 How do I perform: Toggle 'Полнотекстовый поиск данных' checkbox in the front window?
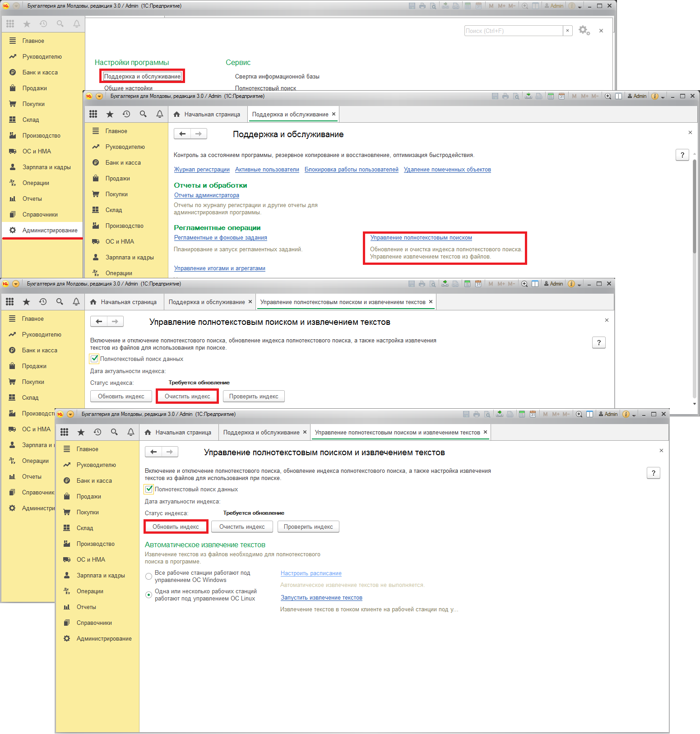149,489
